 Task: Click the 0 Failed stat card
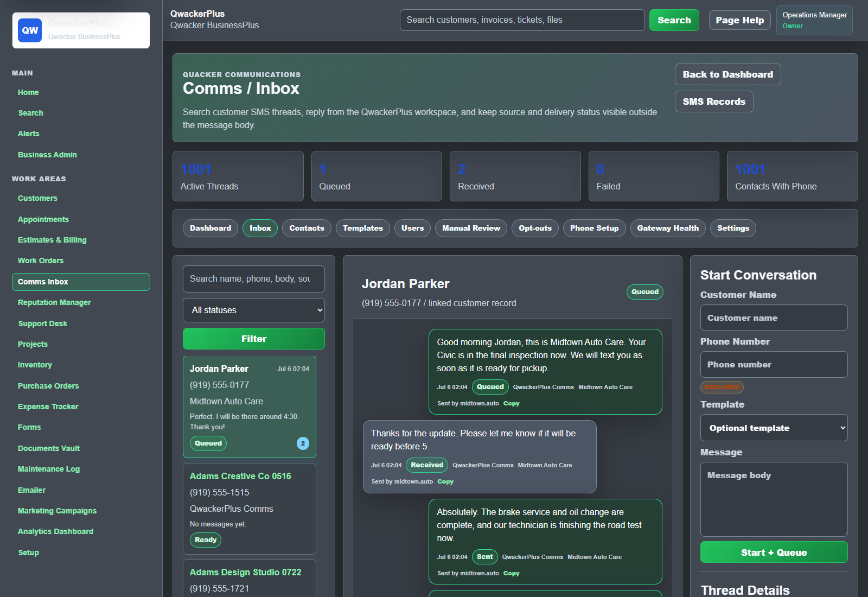(x=654, y=176)
